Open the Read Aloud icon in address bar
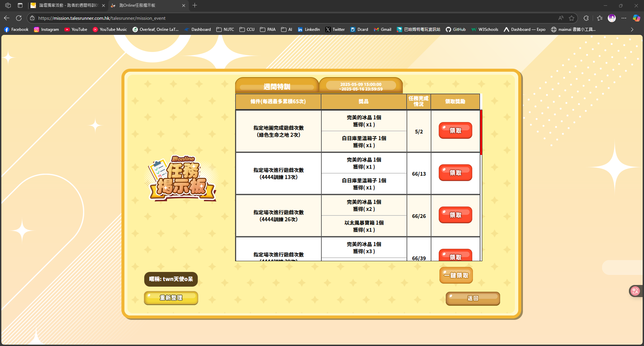The width and height of the screenshot is (644, 346). point(561,18)
